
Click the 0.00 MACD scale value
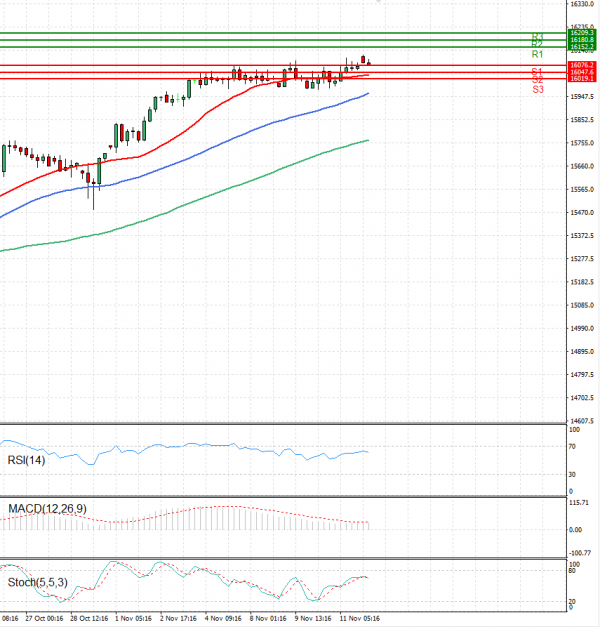(575, 530)
